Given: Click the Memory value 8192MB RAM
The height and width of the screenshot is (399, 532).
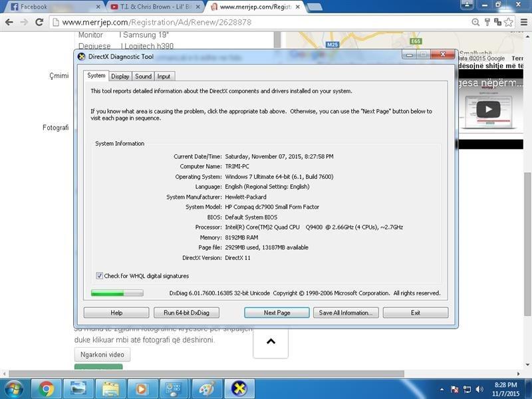Looking at the screenshot, I should point(241,237).
